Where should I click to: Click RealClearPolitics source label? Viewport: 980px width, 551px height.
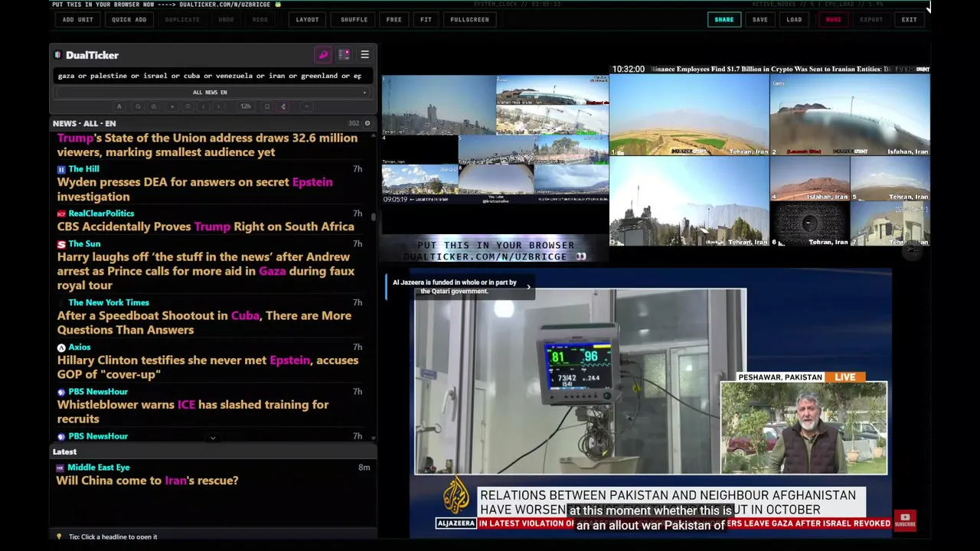tap(101, 214)
